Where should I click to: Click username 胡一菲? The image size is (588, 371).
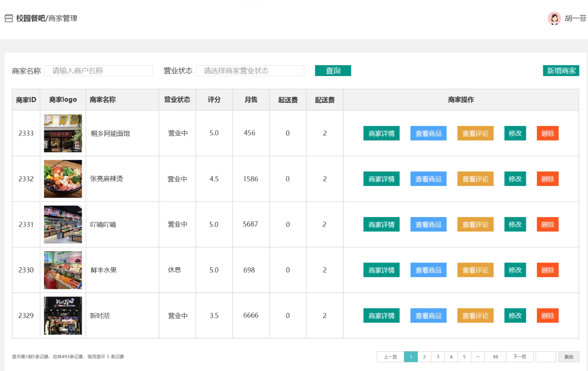pyautogui.click(x=575, y=18)
